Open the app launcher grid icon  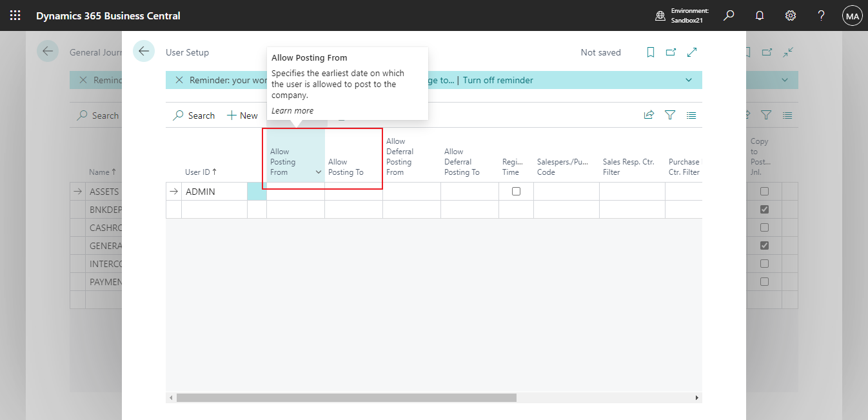[x=15, y=15]
